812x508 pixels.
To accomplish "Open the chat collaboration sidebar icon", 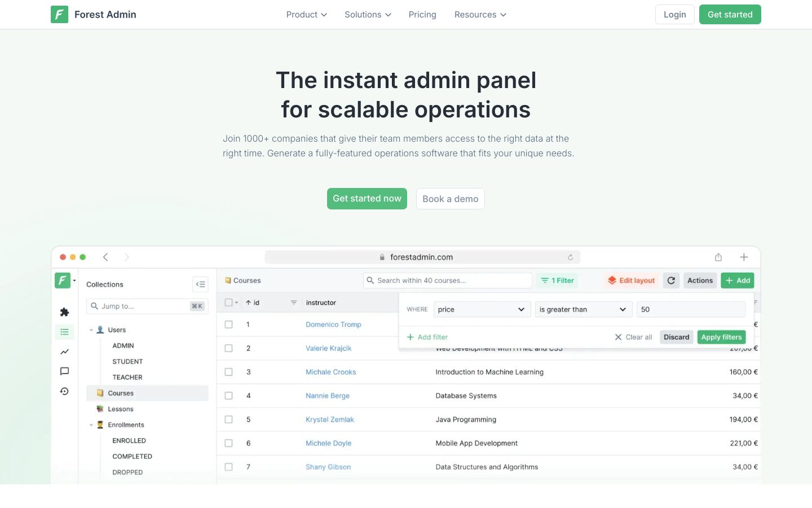I will tap(64, 371).
